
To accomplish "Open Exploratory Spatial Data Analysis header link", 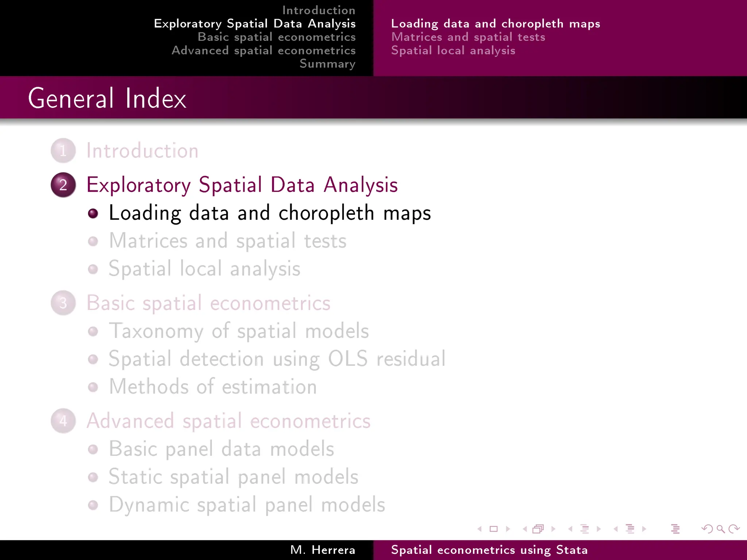I will click(x=255, y=24).
